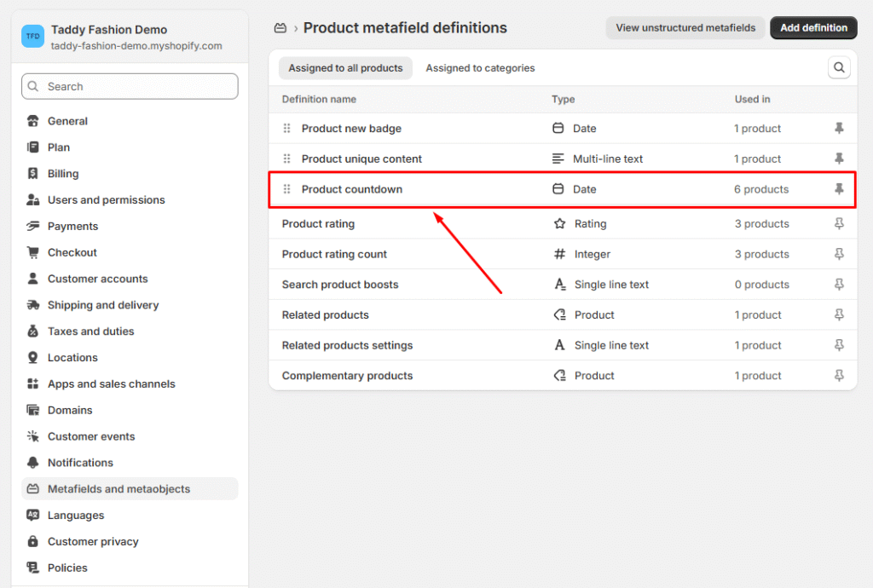Click the Notifications bell icon
The image size is (873, 588).
[x=33, y=462]
